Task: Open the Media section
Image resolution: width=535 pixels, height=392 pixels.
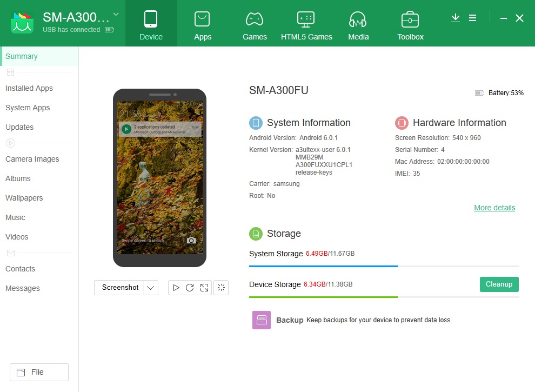Action: (x=358, y=23)
